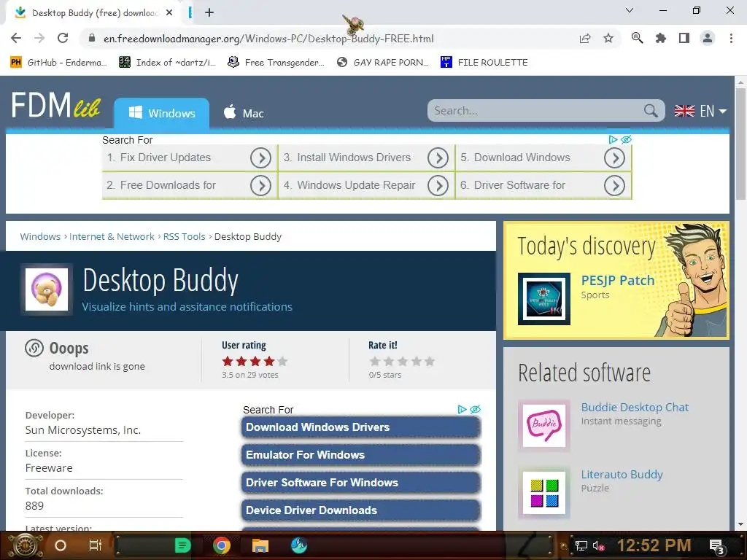Click Literauto Buddy colored squares icon
The image size is (747, 560).
[x=543, y=493]
